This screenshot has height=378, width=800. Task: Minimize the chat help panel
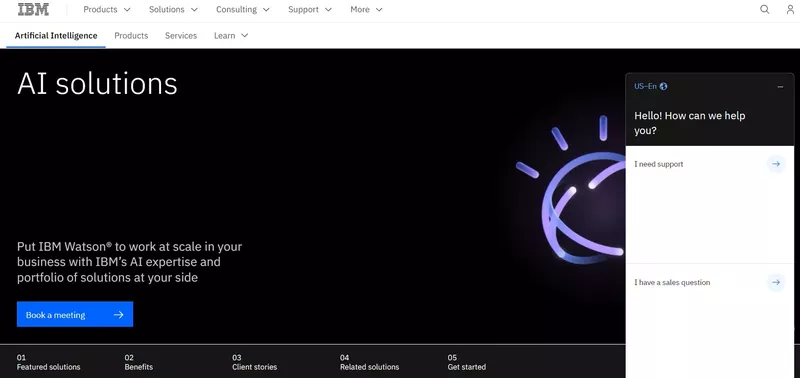click(x=780, y=87)
